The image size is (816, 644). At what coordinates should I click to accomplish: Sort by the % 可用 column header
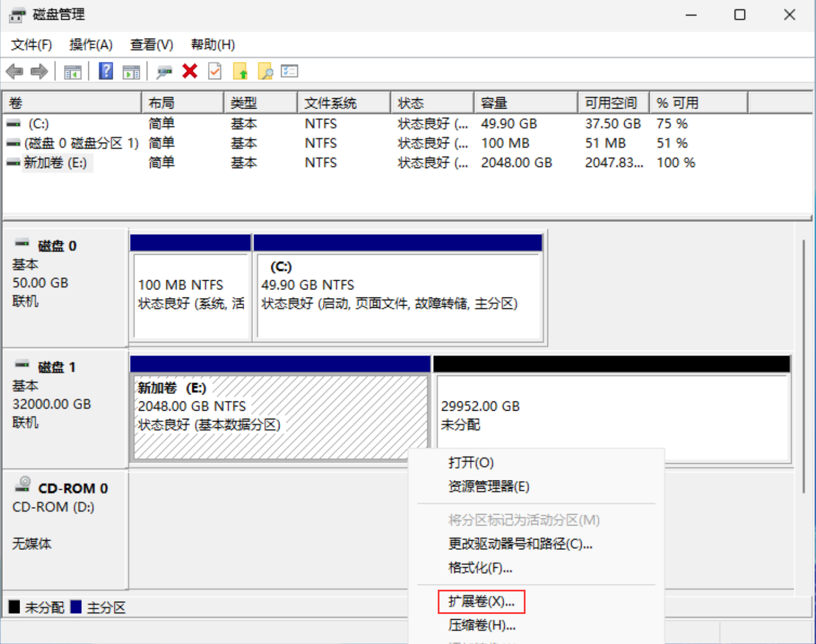click(x=699, y=103)
